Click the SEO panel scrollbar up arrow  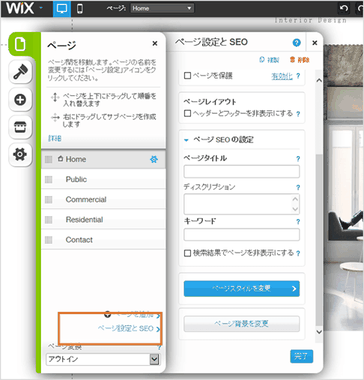tap(319, 80)
